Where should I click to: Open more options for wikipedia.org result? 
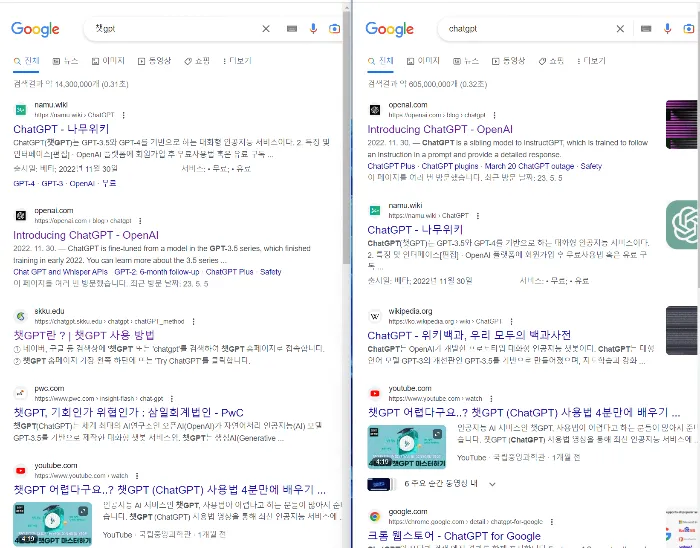coord(511,321)
